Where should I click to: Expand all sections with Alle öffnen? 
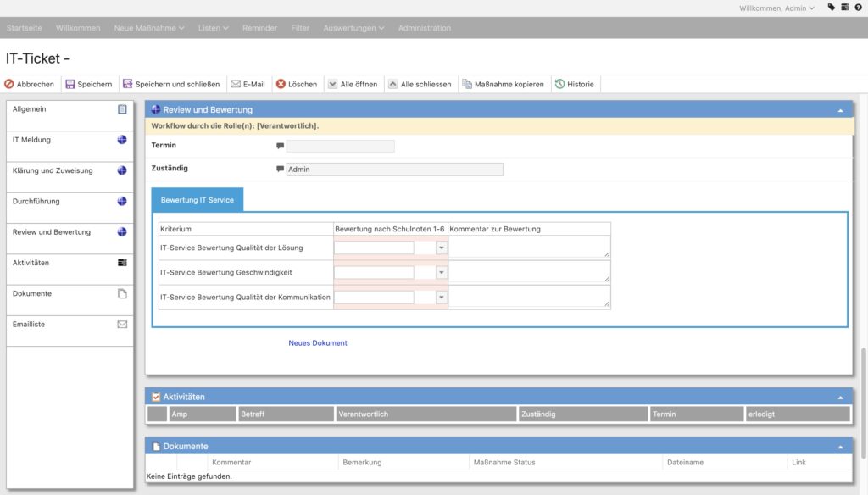[x=353, y=84]
